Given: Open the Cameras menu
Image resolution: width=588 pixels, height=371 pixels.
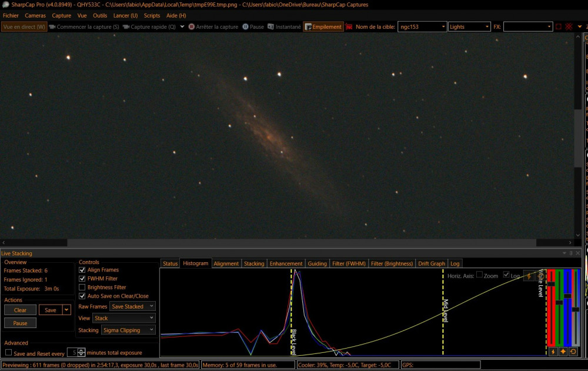Looking at the screenshot, I should (x=35, y=15).
